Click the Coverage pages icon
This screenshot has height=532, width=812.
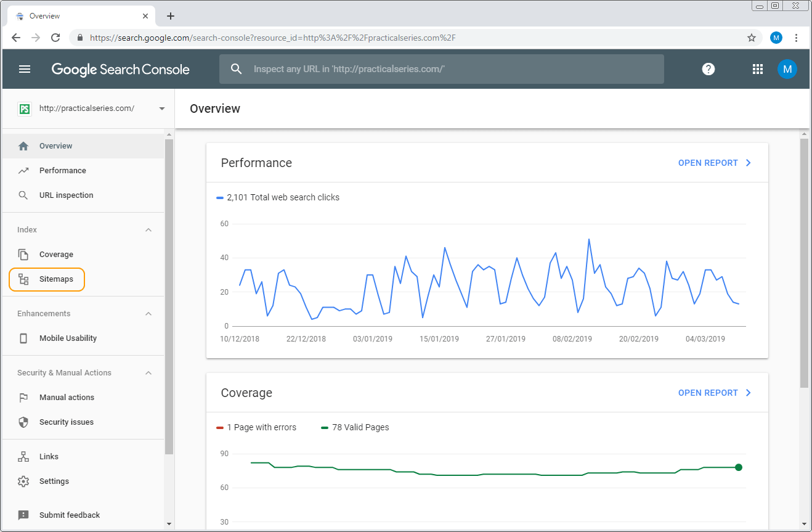[x=23, y=255]
